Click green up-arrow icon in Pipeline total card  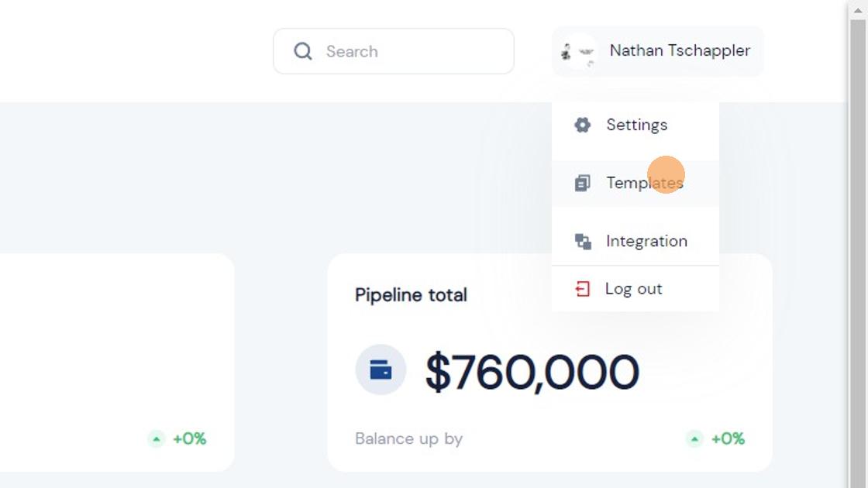(694, 439)
